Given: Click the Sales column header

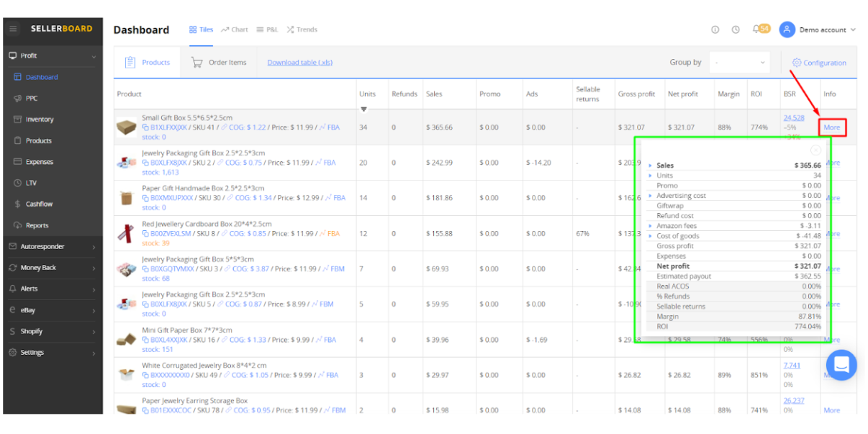Looking at the screenshot, I should pyautogui.click(x=434, y=94).
